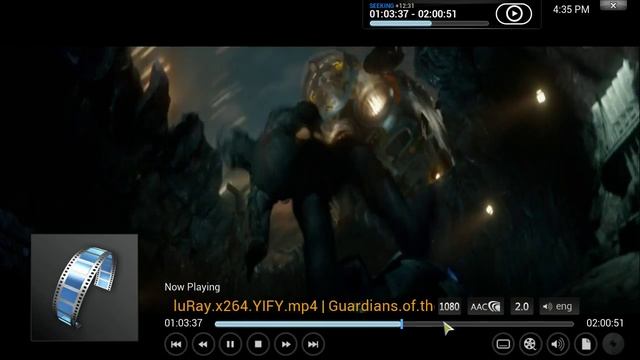Click the 1080 resolution badge
The image size is (640, 360).
pyautogui.click(x=449, y=307)
